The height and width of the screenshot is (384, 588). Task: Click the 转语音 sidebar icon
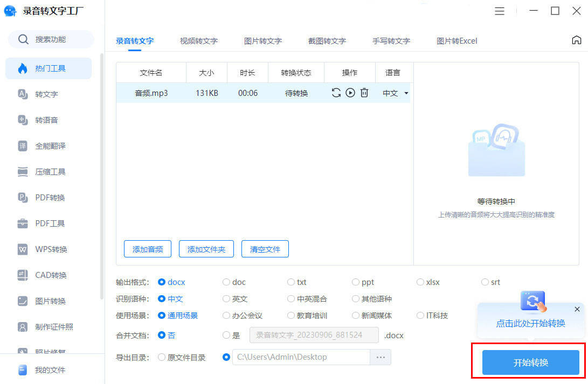pyautogui.click(x=23, y=120)
